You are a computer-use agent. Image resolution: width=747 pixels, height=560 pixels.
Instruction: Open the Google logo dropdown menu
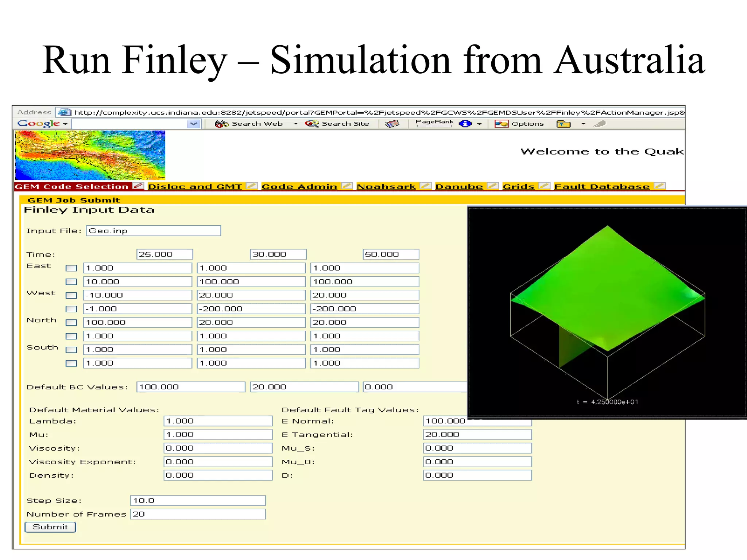(x=65, y=124)
